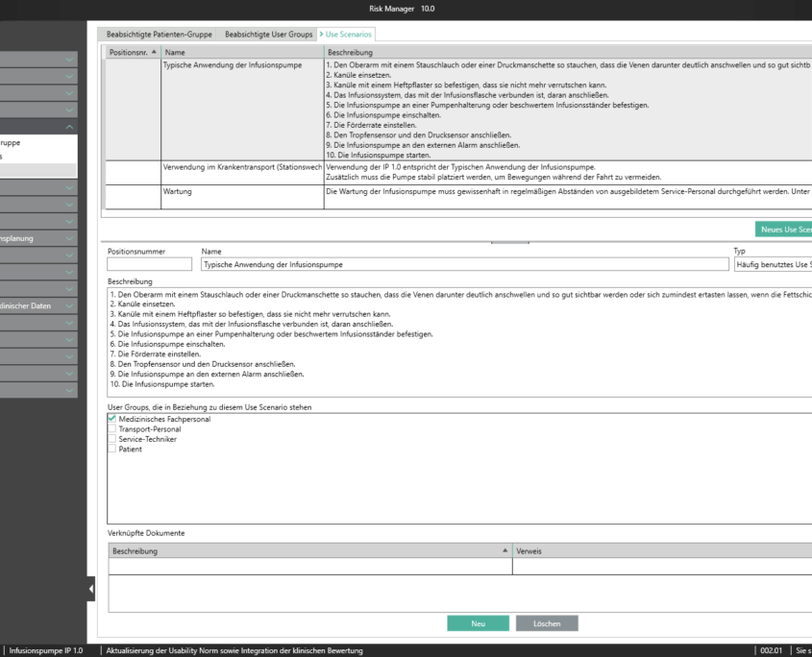
Task: Toggle the Medizinisches Fachpersonal checkbox
Action: 112,419
